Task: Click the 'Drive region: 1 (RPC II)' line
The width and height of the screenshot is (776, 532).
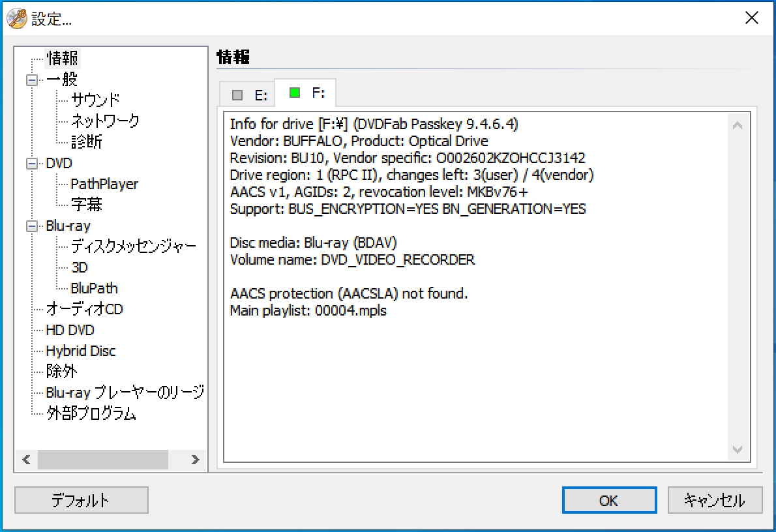Action: pyautogui.click(x=411, y=175)
